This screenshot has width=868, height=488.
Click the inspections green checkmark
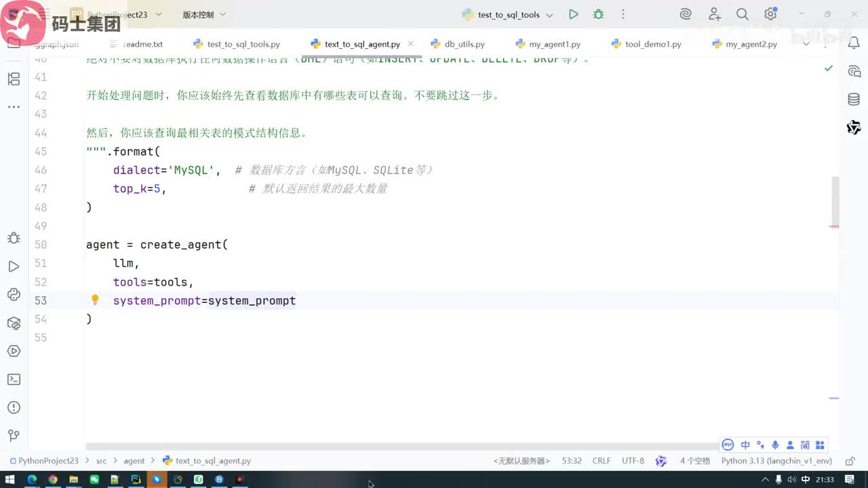point(829,68)
